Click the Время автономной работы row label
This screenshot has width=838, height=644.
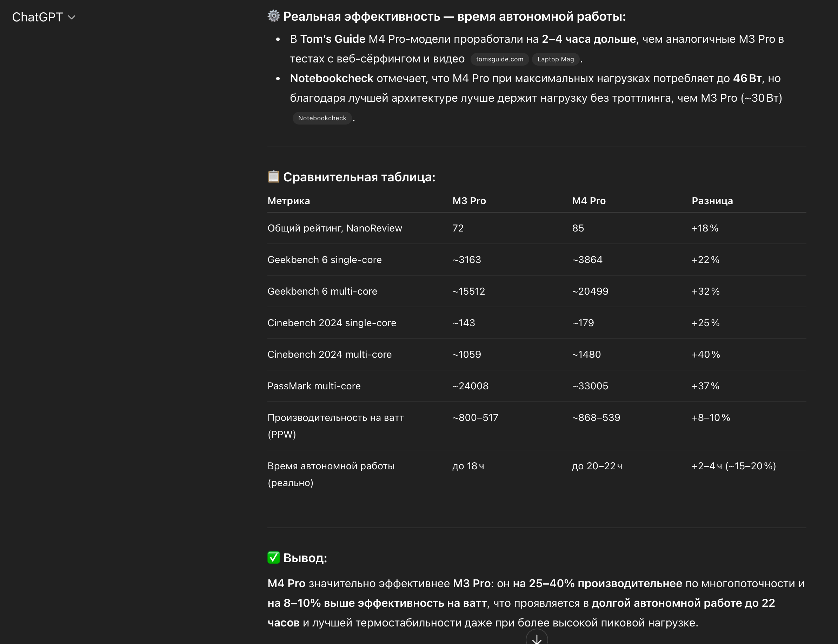click(x=331, y=466)
